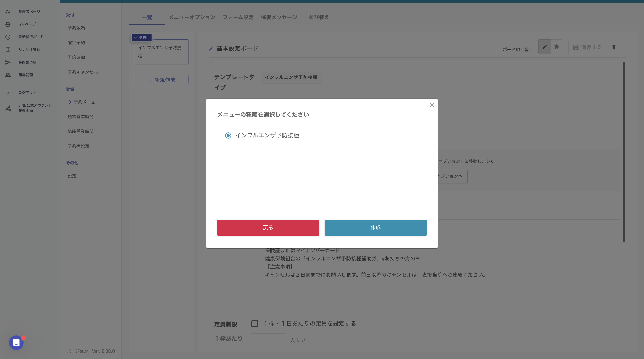Select インフルエンザ予防接種 radio button
The height and width of the screenshot is (359, 644).
[x=228, y=135]
